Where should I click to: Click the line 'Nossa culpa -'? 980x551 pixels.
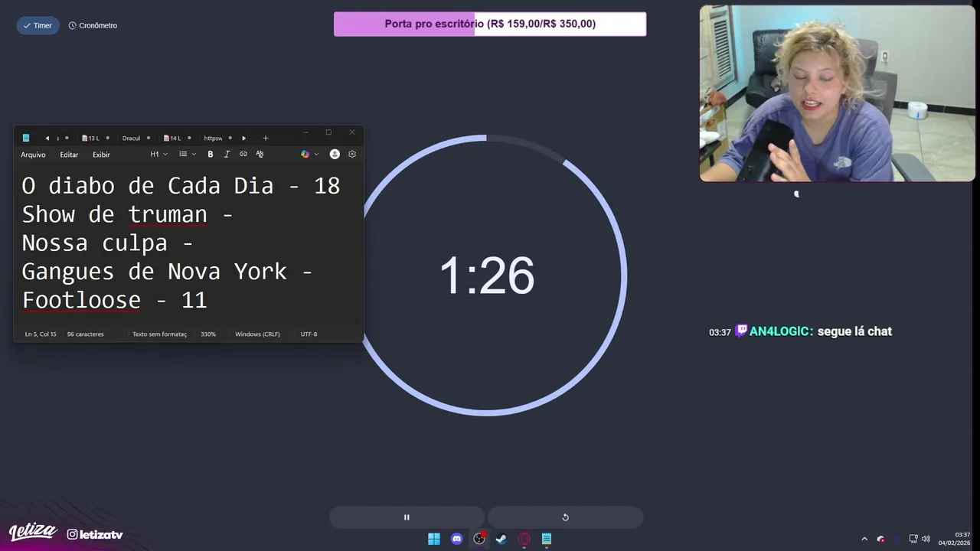[x=107, y=243]
